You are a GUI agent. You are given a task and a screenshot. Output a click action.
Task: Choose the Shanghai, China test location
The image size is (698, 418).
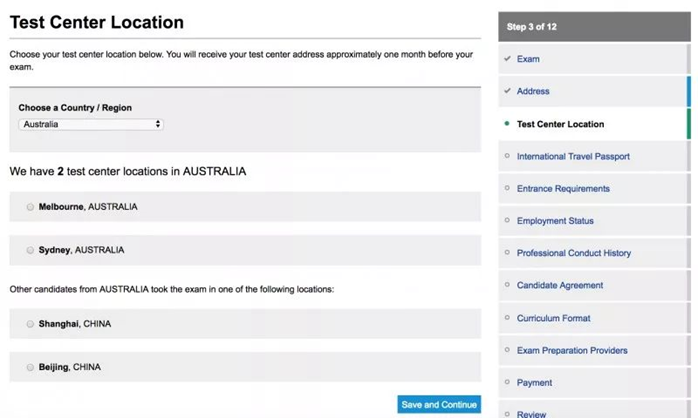pyautogui.click(x=30, y=324)
